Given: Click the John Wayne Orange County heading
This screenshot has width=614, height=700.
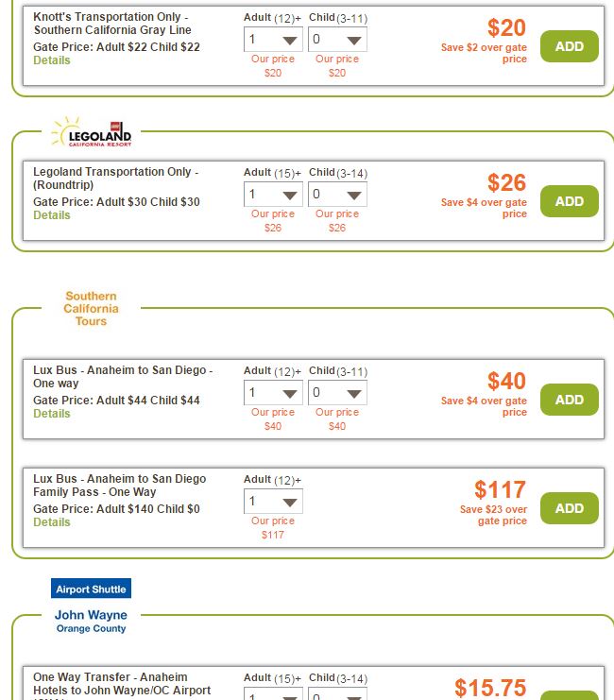Looking at the screenshot, I should [x=91, y=621].
